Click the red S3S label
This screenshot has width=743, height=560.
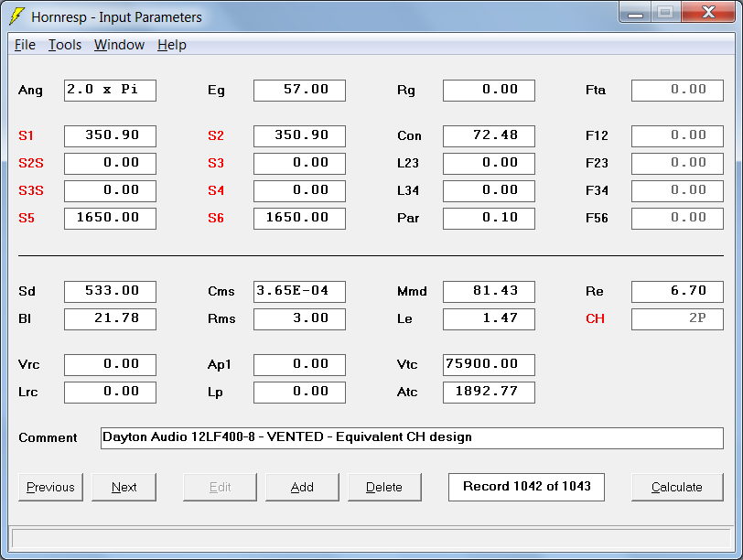(x=31, y=191)
